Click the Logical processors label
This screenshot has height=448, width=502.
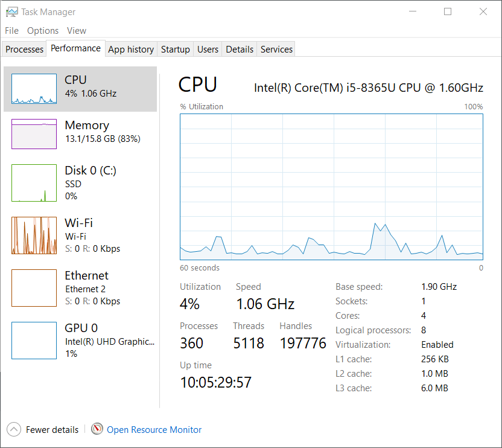tap(373, 330)
